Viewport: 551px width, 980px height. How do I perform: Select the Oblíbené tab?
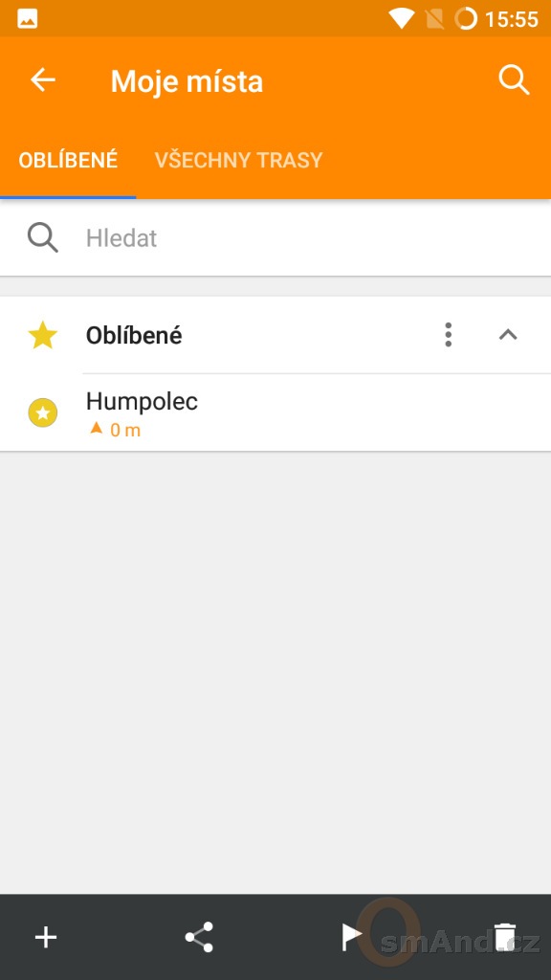[x=68, y=160]
